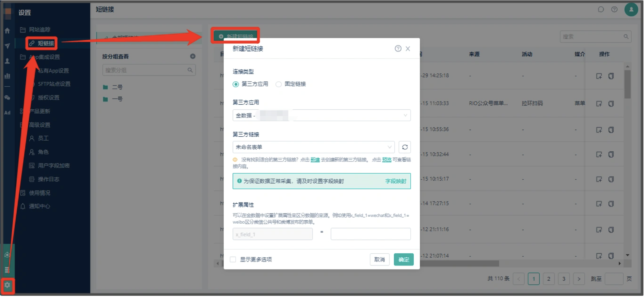
Task: Click copy icon in the 10:32:44 row
Action: pyautogui.click(x=611, y=154)
